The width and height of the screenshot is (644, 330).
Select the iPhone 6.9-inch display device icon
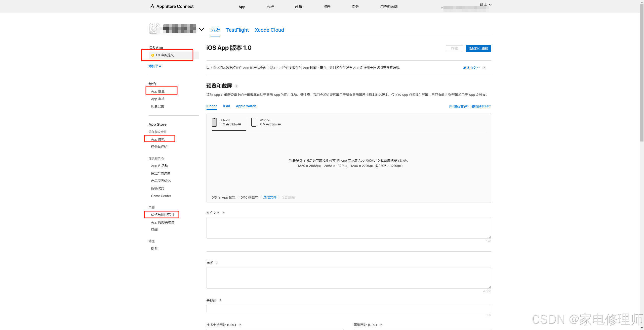[x=214, y=122]
